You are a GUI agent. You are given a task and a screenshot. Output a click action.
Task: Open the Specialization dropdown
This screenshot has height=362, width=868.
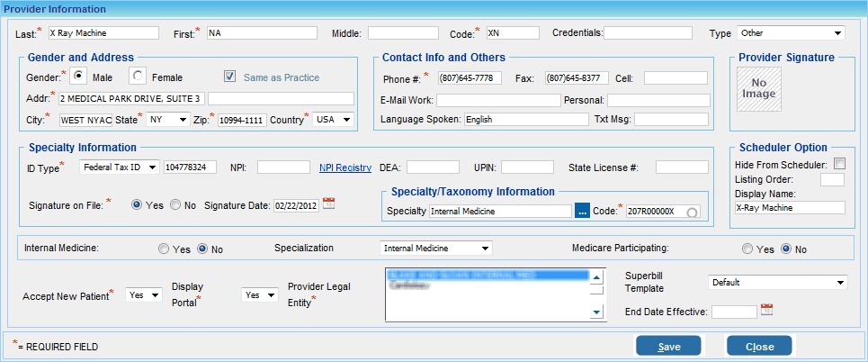(x=435, y=248)
